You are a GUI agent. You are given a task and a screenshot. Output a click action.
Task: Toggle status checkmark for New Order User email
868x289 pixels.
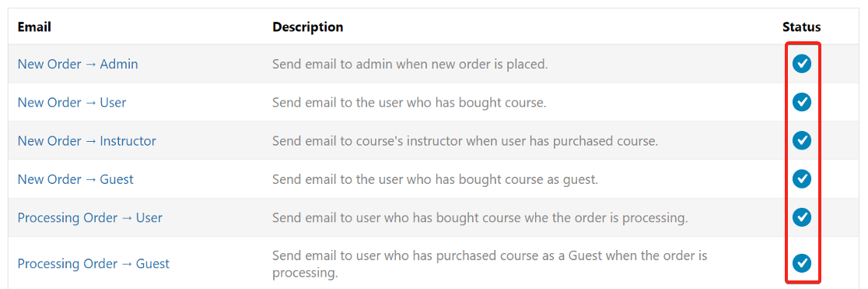[x=801, y=102]
